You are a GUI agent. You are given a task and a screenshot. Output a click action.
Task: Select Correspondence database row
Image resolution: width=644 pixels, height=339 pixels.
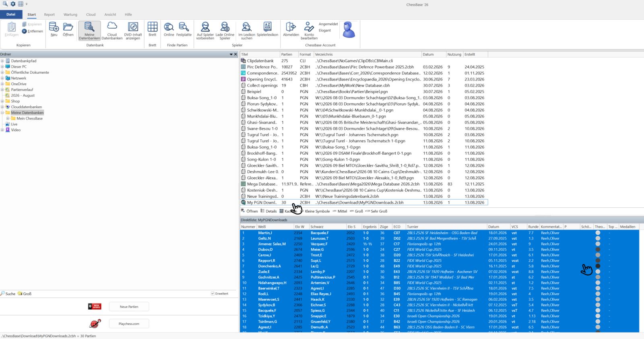pos(364,73)
